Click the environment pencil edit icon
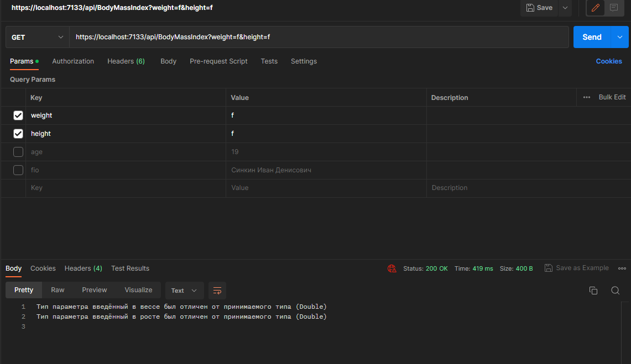631x364 pixels. pyautogui.click(x=595, y=8)
